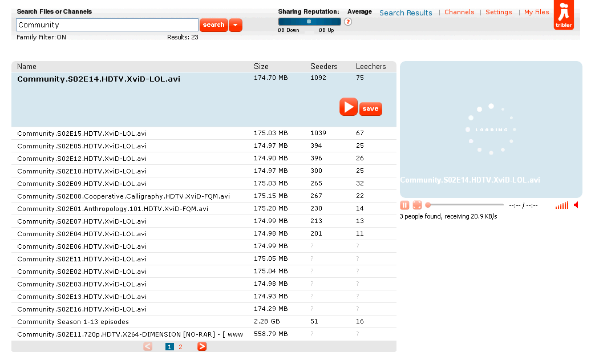Click the orange search button
Viewport: 599px width, 364px height.
coord(213,25)
